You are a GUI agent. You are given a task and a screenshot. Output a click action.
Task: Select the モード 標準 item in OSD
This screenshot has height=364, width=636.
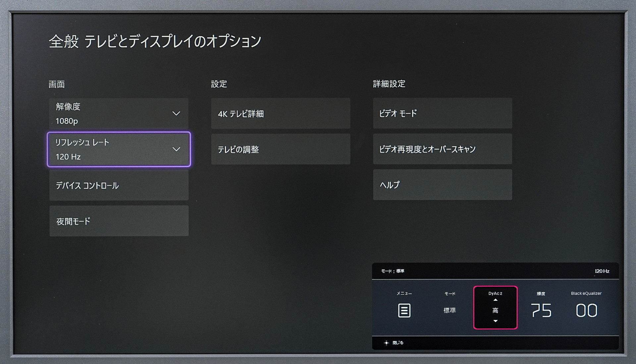[x=450, y=310]
